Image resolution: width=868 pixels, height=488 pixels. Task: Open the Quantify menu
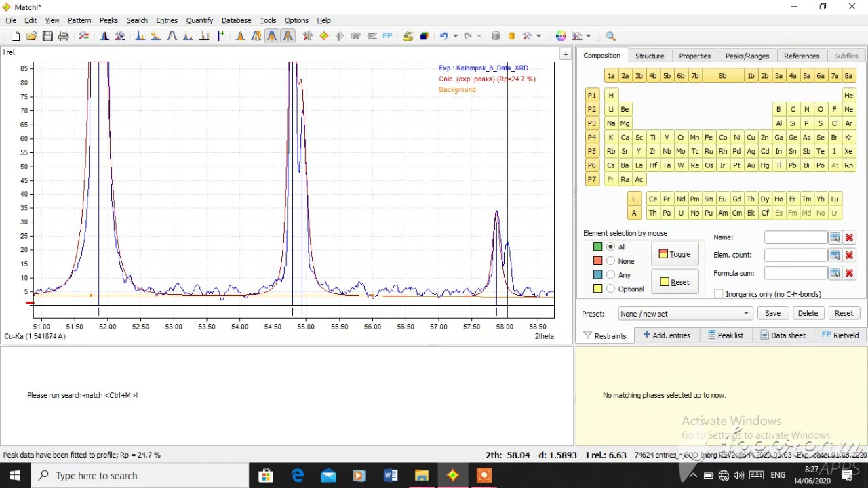click(x=199, y=20)
